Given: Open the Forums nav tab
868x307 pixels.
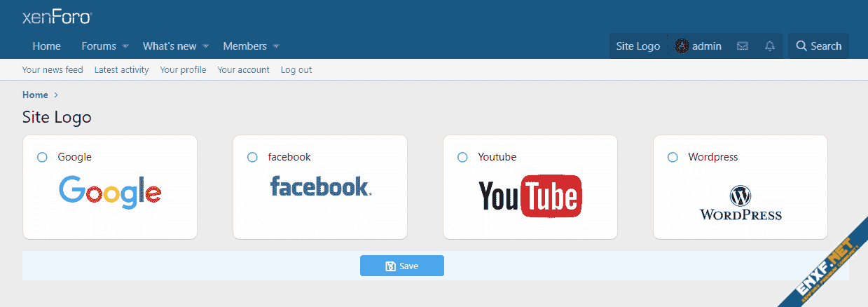Looking at the screenshot, I should click(x=99, y=46).
